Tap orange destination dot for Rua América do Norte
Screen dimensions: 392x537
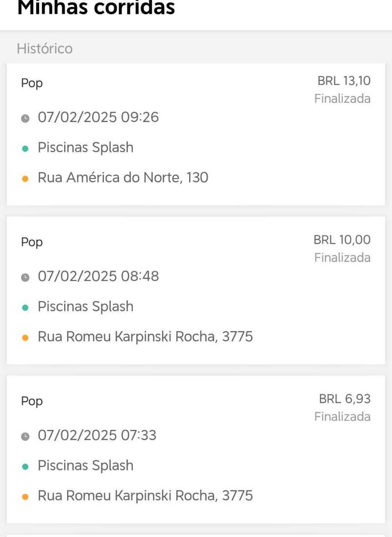(25, 179)
